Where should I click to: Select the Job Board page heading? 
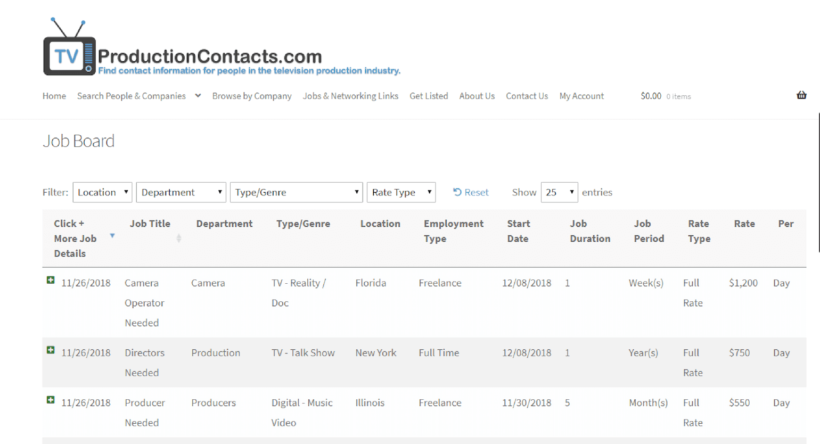pyautogui.click(x=78, y=141)
